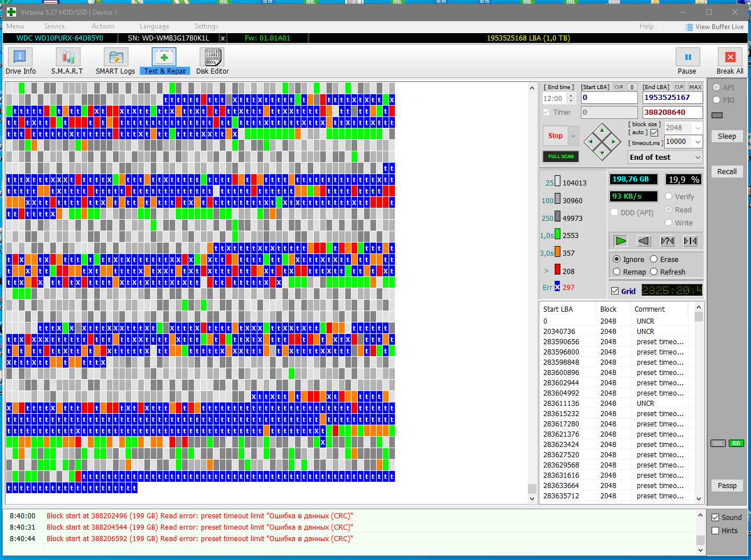751x560 pixels.
Task: Select the random scan '?' mode icon
Action: [667, 241]
